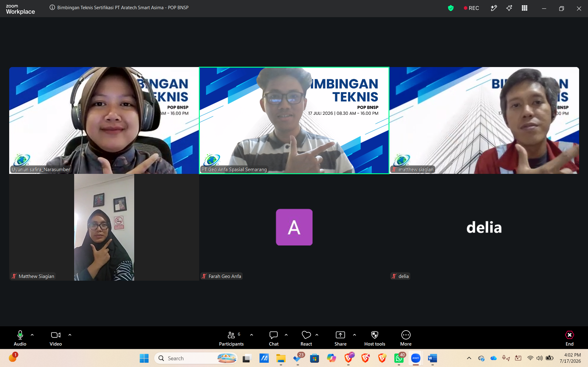The height and width of the screenshot is (367, 588).
Task: Open widgets icon with notification badge 1
Action: [x=13, y=357]
